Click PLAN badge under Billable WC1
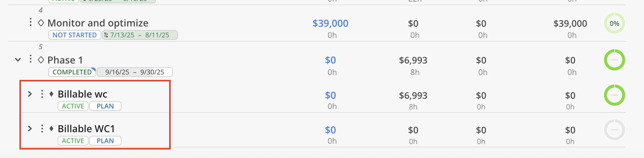The image size is (644, 158). coord(105,141)
